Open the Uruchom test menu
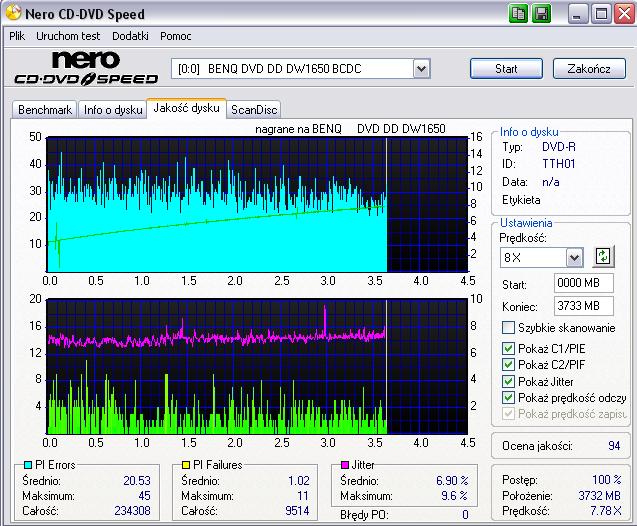 click(68, 36)
